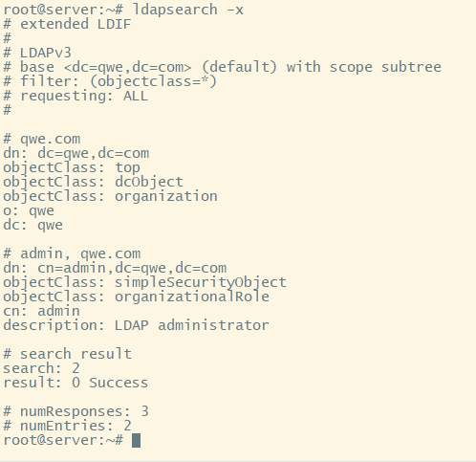Click the ldapsearch -x command text
Viewport: 476px width, 462px height.
point(188,10)
